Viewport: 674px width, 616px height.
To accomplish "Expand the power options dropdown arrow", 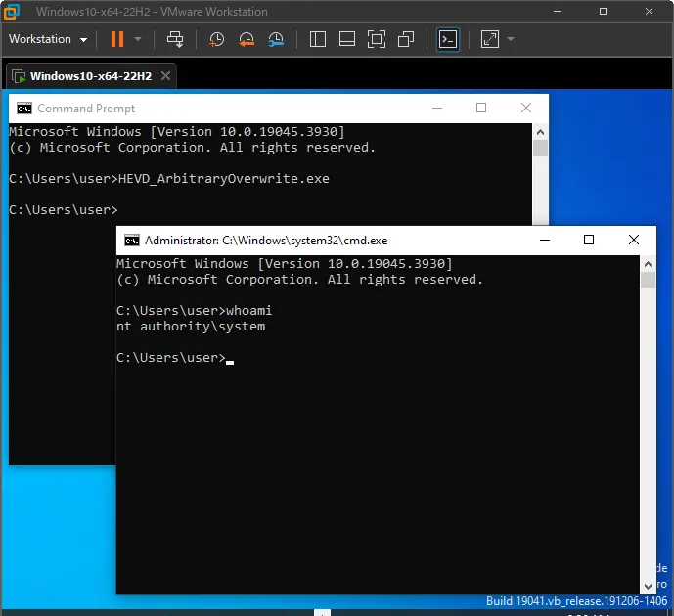I will click(x=138, y=39).
